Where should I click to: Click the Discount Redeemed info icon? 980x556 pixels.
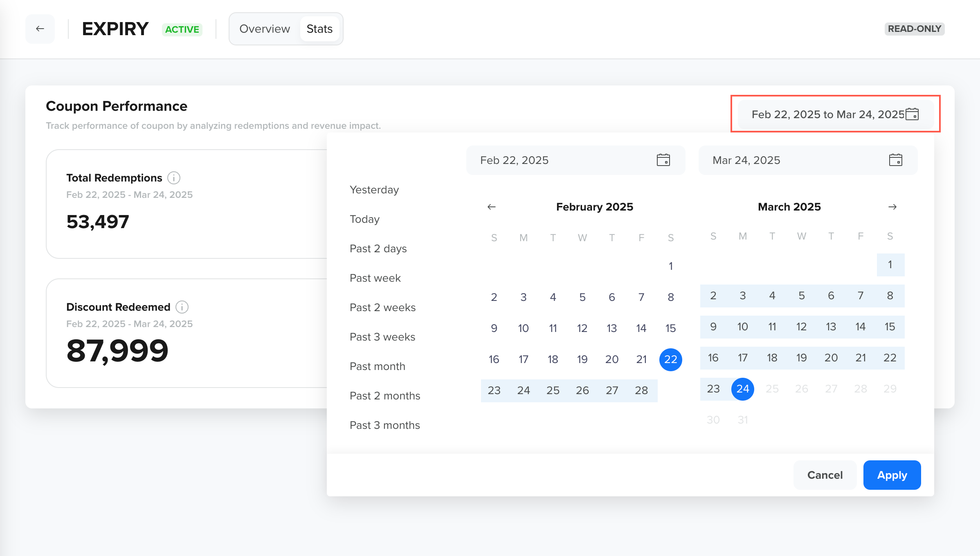[182, 307]
